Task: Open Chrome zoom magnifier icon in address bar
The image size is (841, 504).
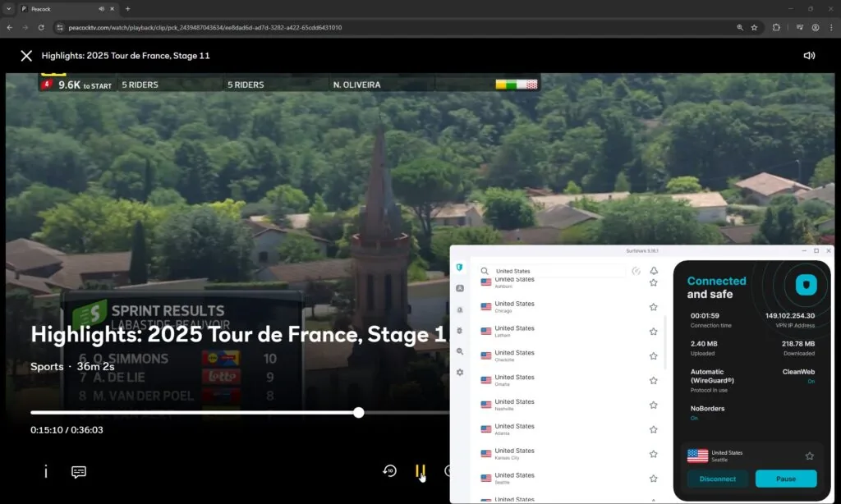Action: pos(740,27)
